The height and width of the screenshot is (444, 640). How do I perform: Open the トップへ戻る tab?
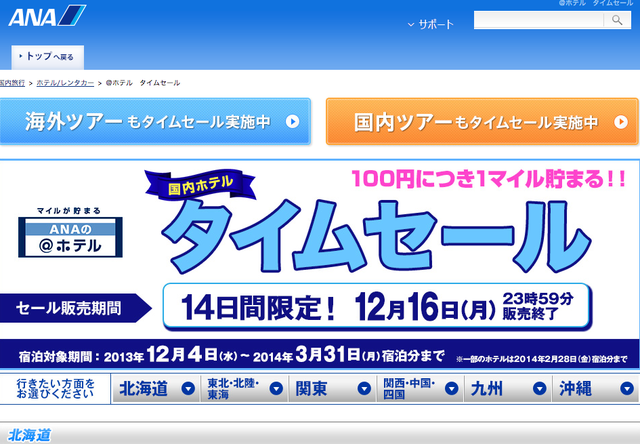click(x=47, y=57)
